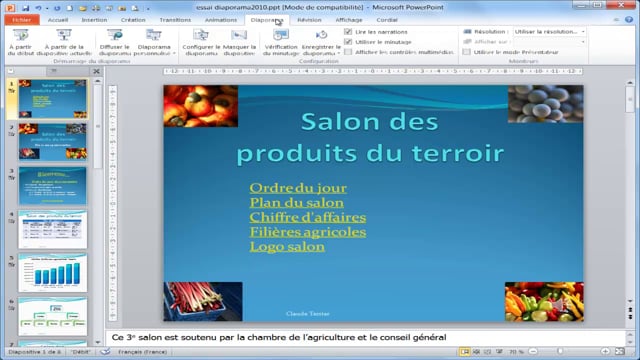Zoom in with plus button

click(x=605, y=351)
